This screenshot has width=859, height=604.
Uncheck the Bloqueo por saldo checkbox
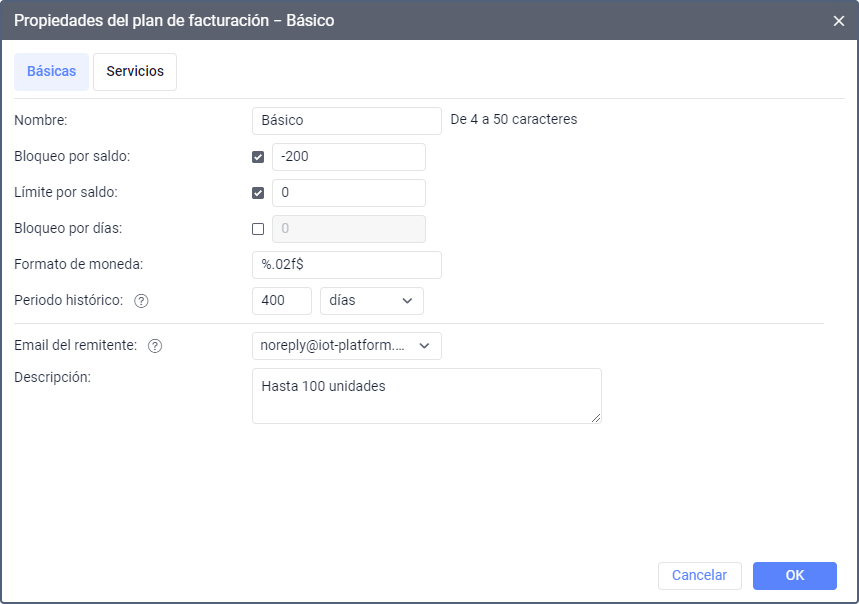pyautogui.click(x=258, y=157)
